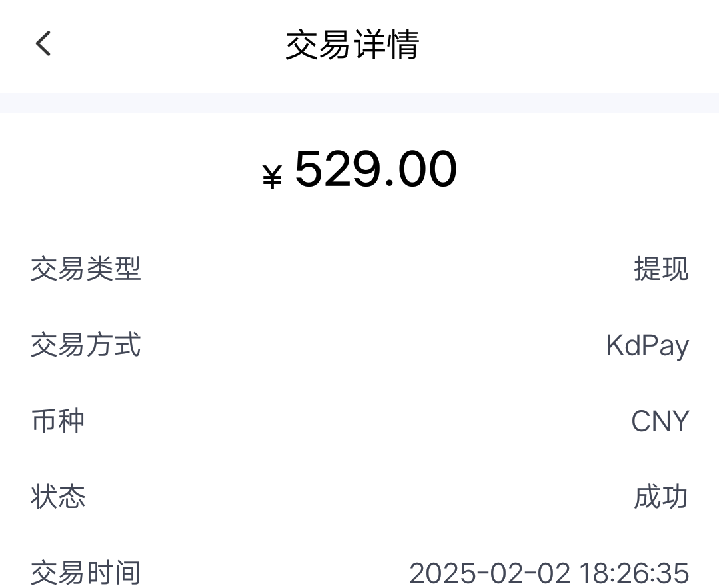Click the 交易时间 label
The image size is (719, 588).
86,573
